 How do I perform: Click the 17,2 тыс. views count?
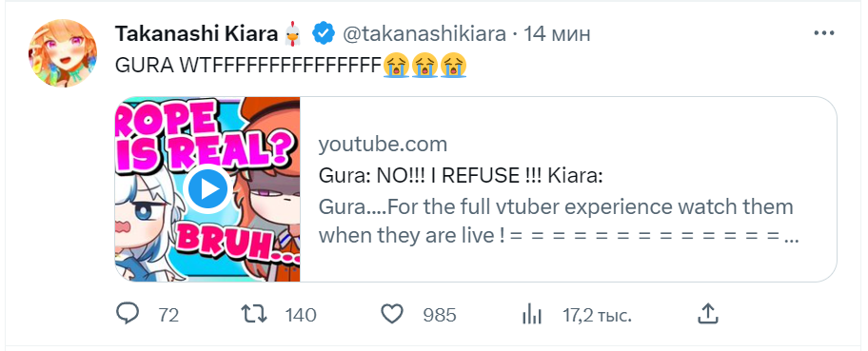tap(598, 316)
